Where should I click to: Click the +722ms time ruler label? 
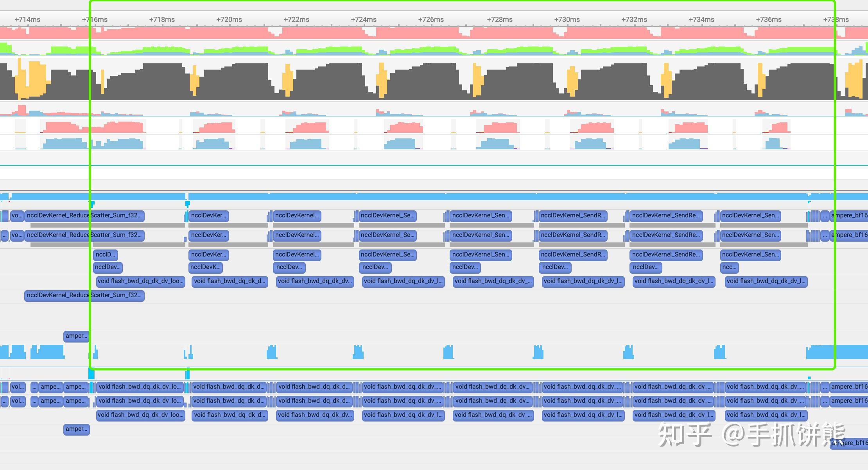tap(296, 20)
